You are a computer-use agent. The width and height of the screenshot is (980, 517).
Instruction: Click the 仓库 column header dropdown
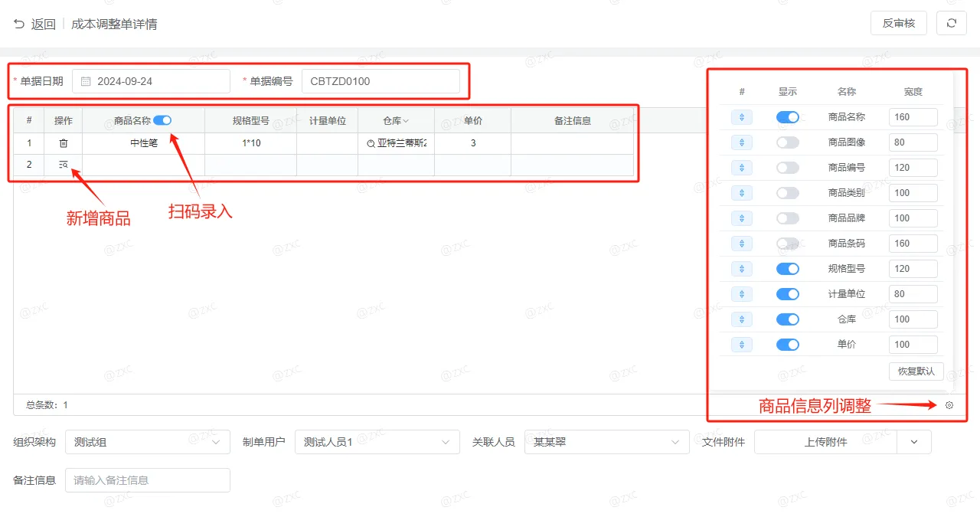pos(396,120)
